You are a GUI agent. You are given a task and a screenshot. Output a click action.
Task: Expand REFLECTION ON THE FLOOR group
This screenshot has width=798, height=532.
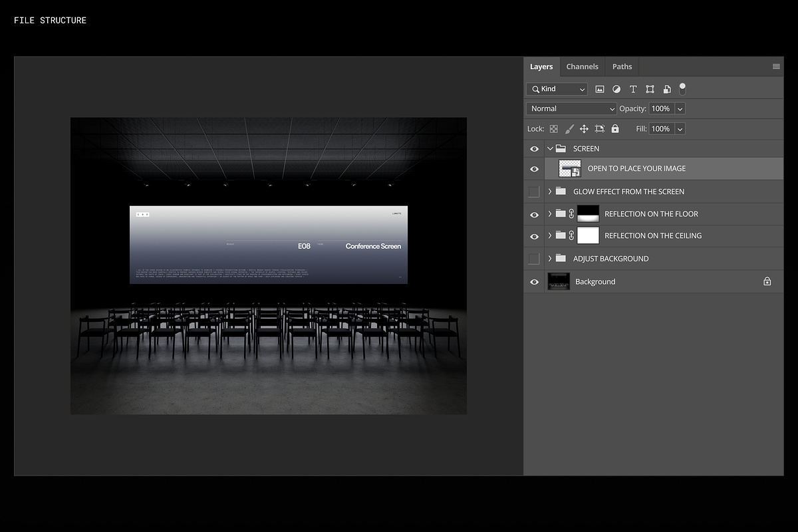pos(550,214)
